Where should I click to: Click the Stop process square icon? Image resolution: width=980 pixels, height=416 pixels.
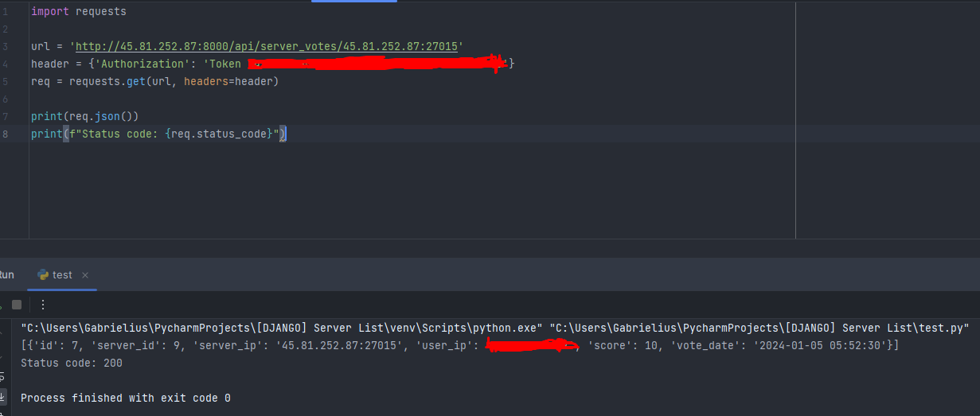17,305
